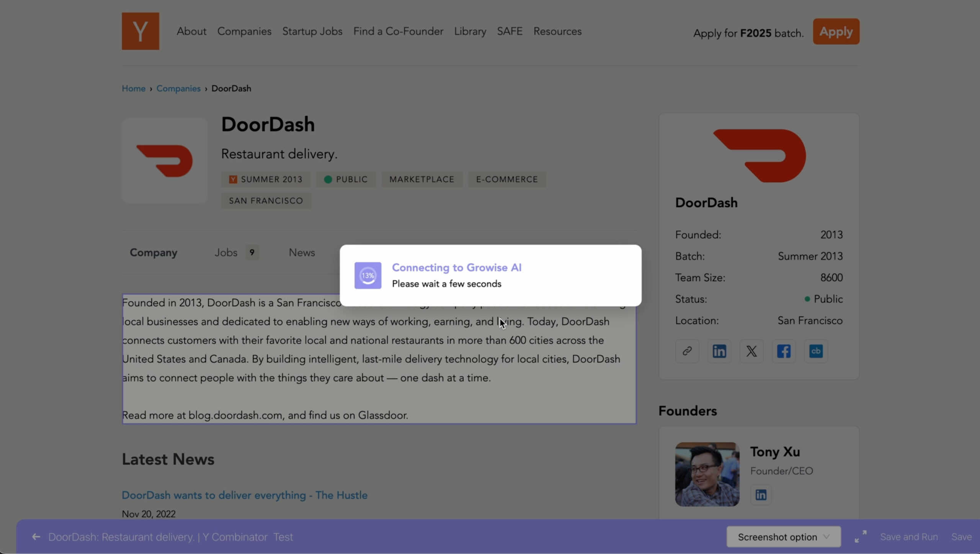The image size is (980, 554).
Task: Click the Founders heading
Action: click(x=688, y=410)
